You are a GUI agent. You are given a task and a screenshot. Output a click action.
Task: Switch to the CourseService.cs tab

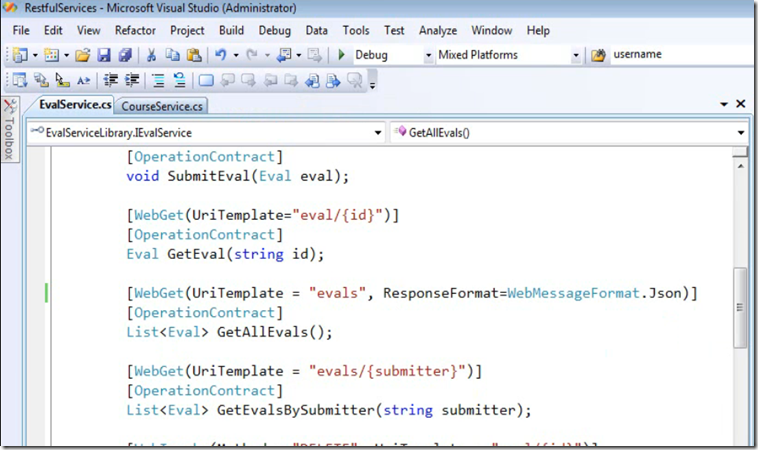point(162,106)
